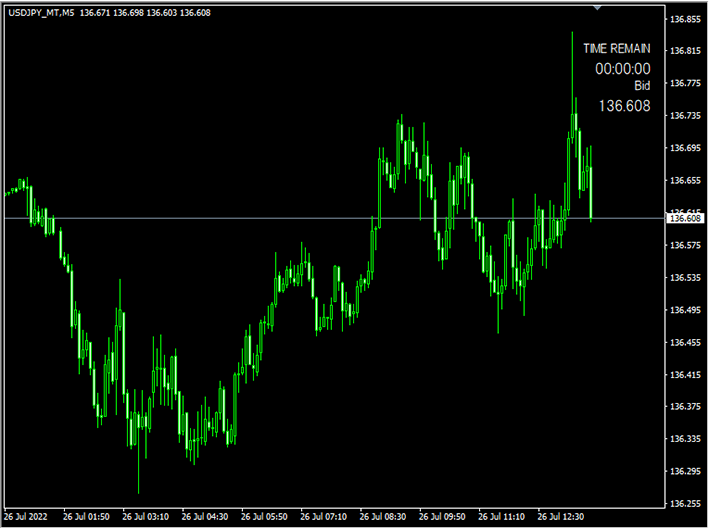This screenshot has height=528, width=709.
Task: Click the 26 Jul 05:50 time label
Action: coord(264,516)
